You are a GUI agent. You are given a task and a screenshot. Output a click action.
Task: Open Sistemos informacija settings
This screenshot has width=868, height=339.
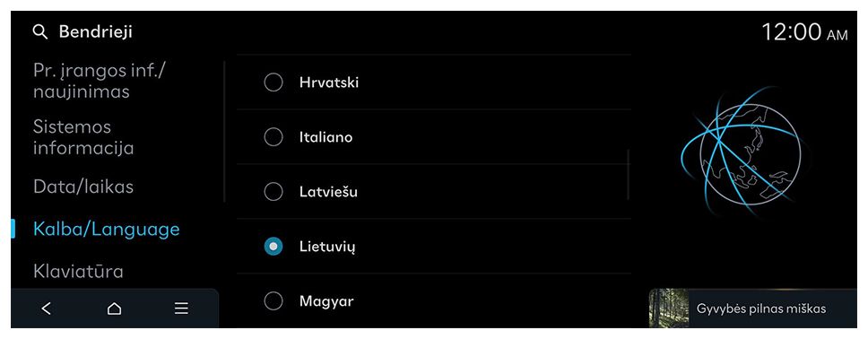(83, 137)
